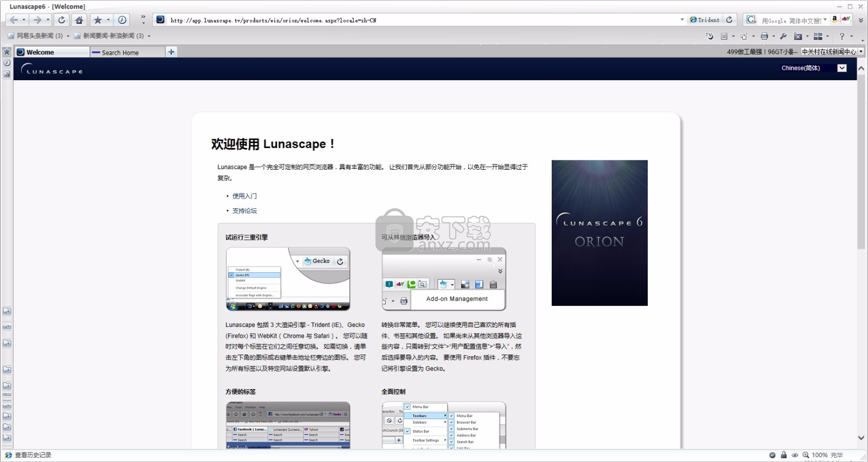Image resolution: width=868 pixels, height=462 pixels.
Task: Click the tile windows layout icon
Action: [x=818, y=36]
